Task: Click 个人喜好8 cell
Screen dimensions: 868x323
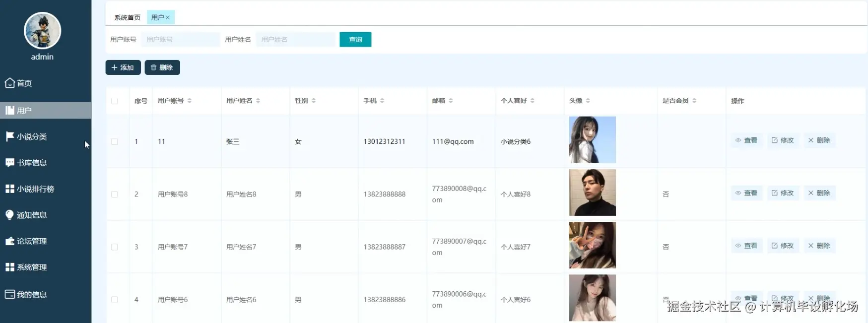Action: pyautogui.click(x=516, y=194)
